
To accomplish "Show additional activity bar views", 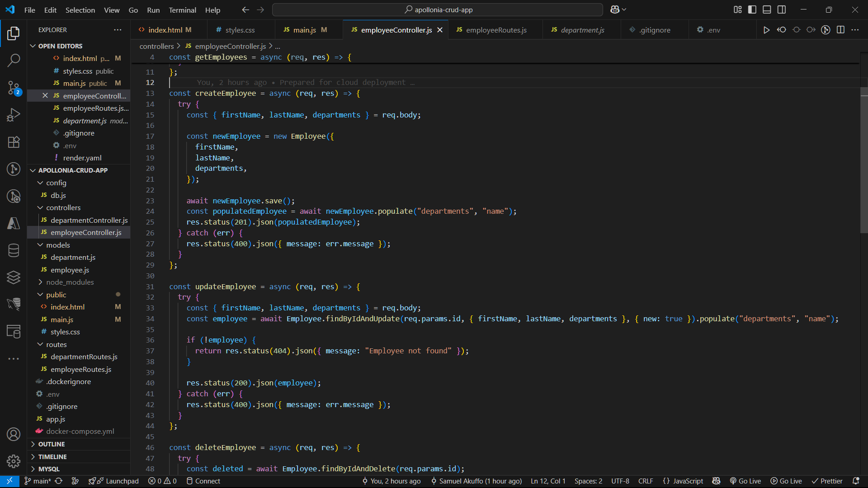I will click(x=14, y=359).
